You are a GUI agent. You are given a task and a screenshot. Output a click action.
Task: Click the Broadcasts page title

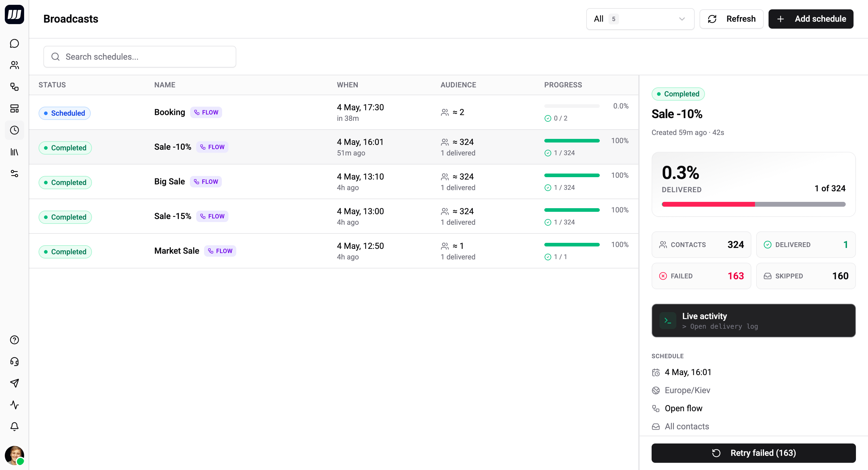(x=71, y=19)
